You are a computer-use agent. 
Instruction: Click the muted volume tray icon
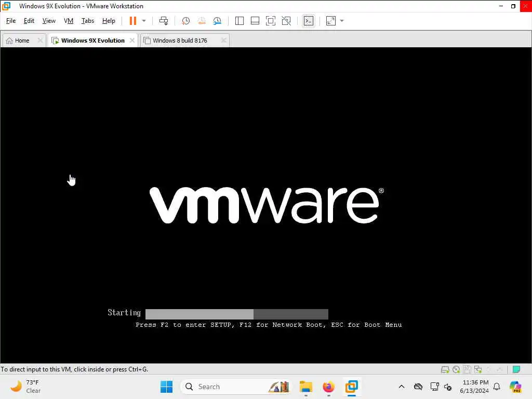pos(448,387)
